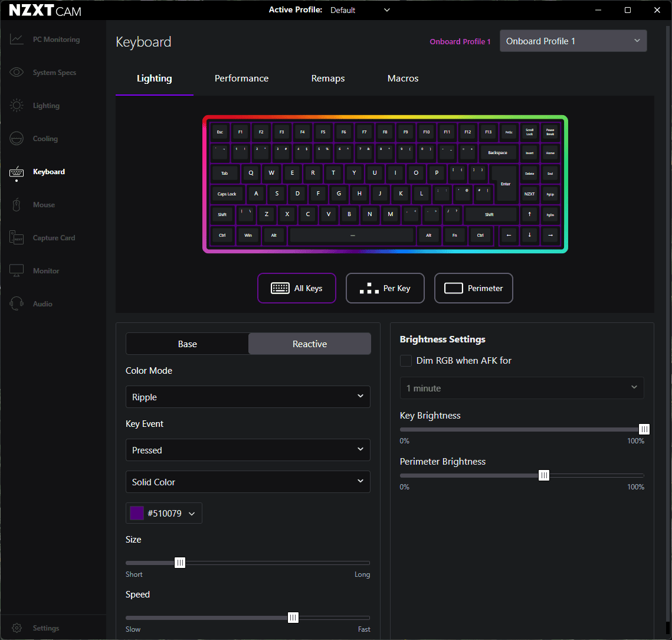The height and width of the screenshot is (640, 672).
Task: Click the Lighting sun icon in sidebar
Action: [17, 106]
